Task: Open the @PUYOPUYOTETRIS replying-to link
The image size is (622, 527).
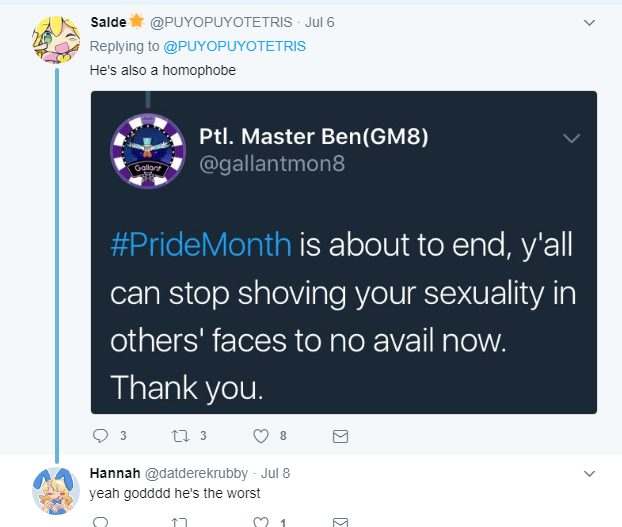Action: click(234, 46)
